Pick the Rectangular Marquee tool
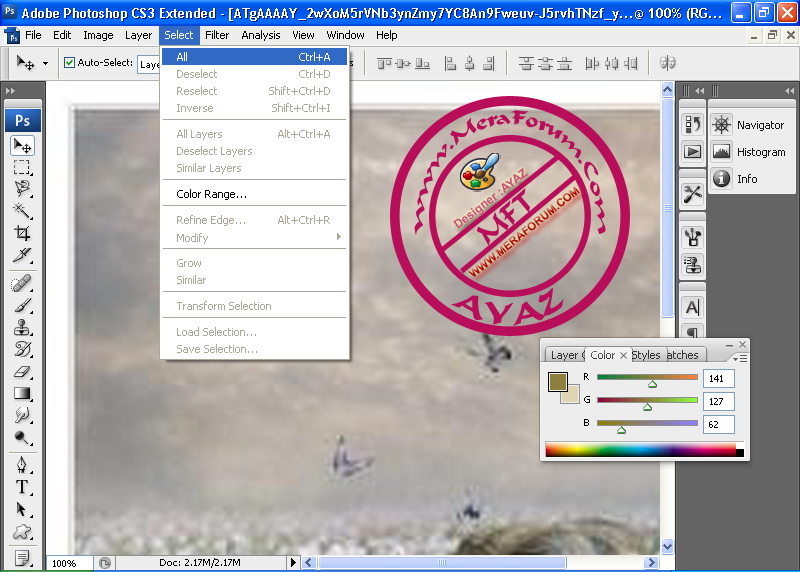 coord(22,167)
